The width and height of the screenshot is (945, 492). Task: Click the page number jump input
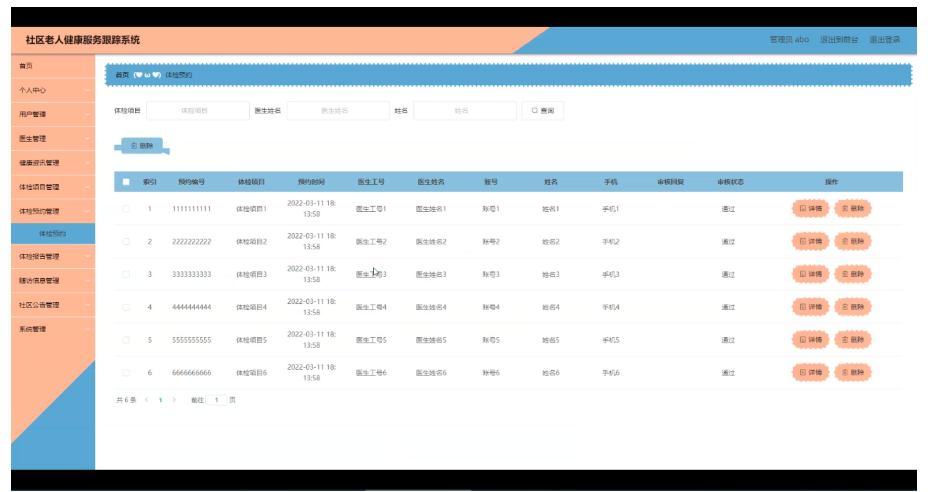tap(216, 400)
